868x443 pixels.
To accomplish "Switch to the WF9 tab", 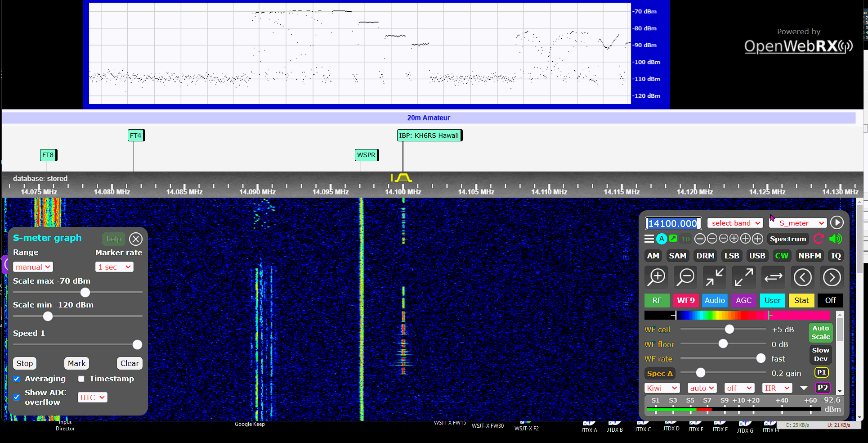I will pyautogui.click(x=685, y=300).
